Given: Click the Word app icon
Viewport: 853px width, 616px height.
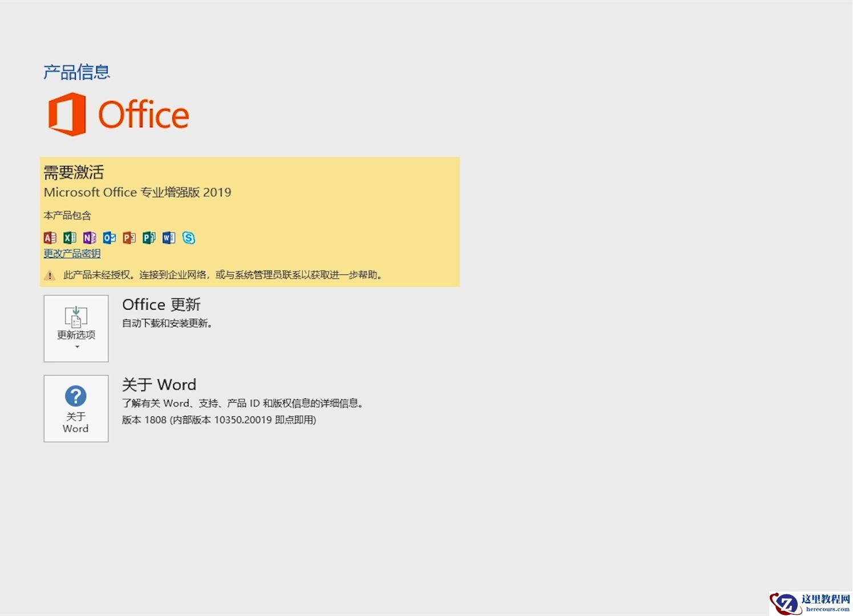Looking at the screenshot, I should [169, 238].
